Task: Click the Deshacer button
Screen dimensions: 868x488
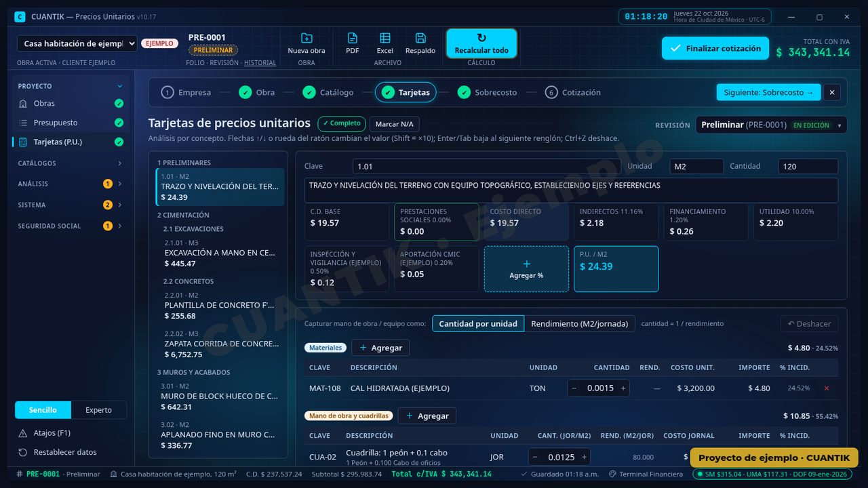Action: (809, 323)
